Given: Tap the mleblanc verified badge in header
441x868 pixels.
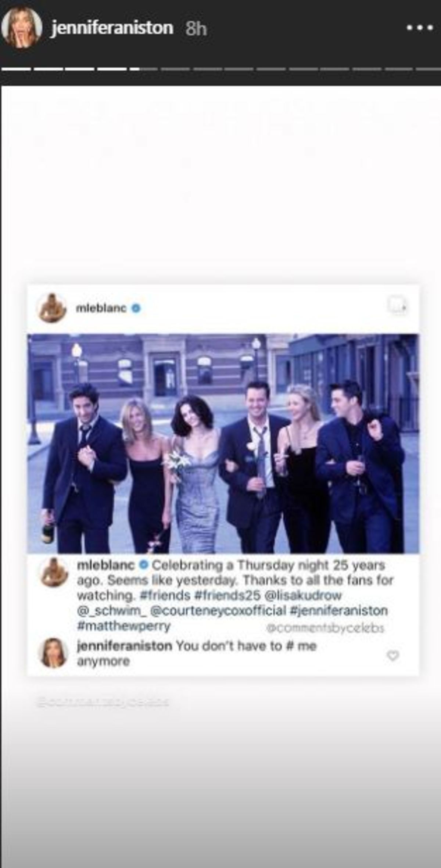Looking at the screenshot, I should pos(136,308).
